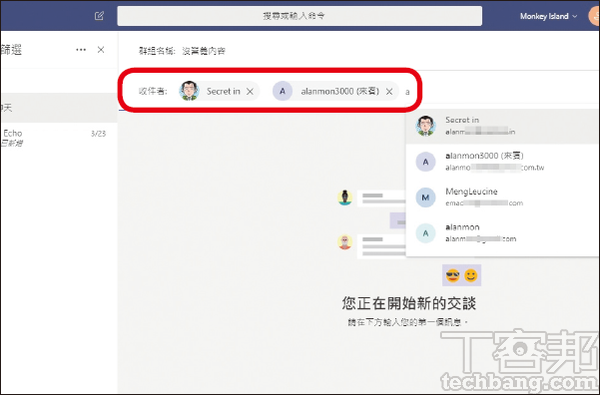Select alanmon suggestion in dropdown

point(502,233)
